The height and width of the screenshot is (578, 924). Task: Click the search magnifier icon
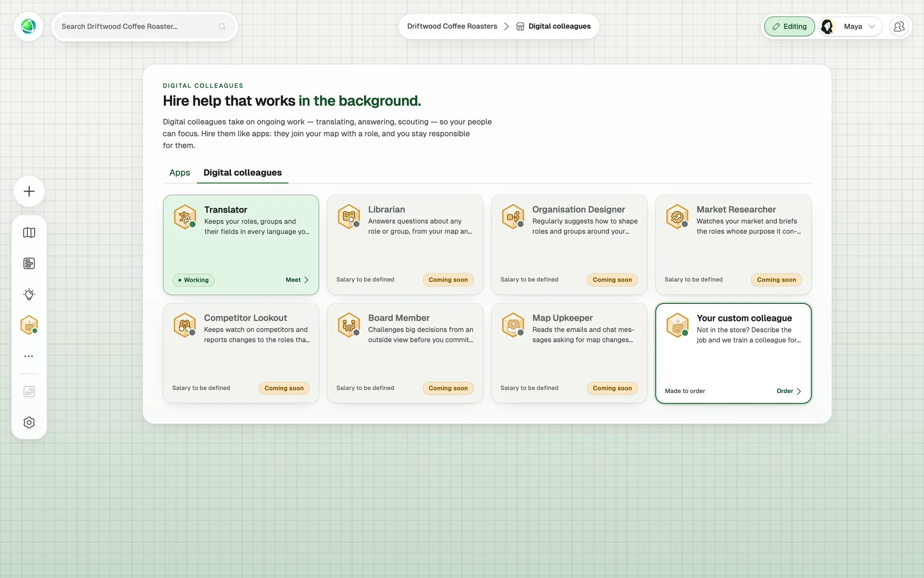(222, 26)
